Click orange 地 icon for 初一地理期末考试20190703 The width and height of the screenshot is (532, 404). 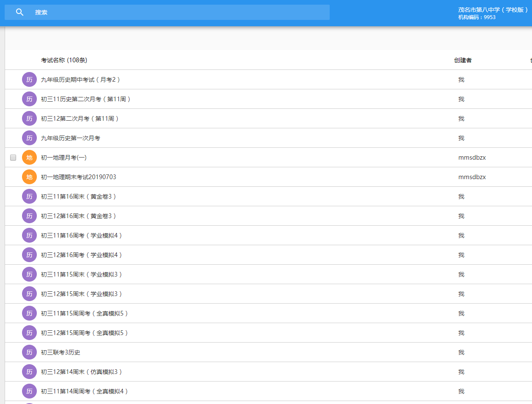coord(29,177)
